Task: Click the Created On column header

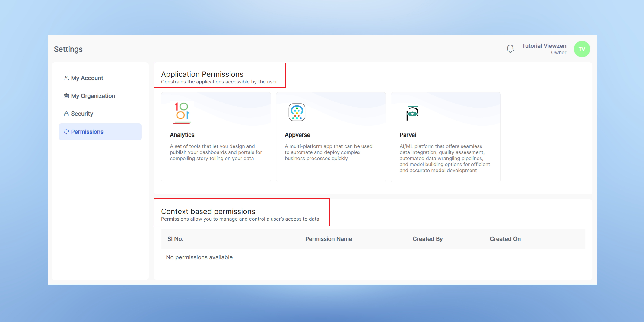Action: pyautogui.click(x=505, y=239)
